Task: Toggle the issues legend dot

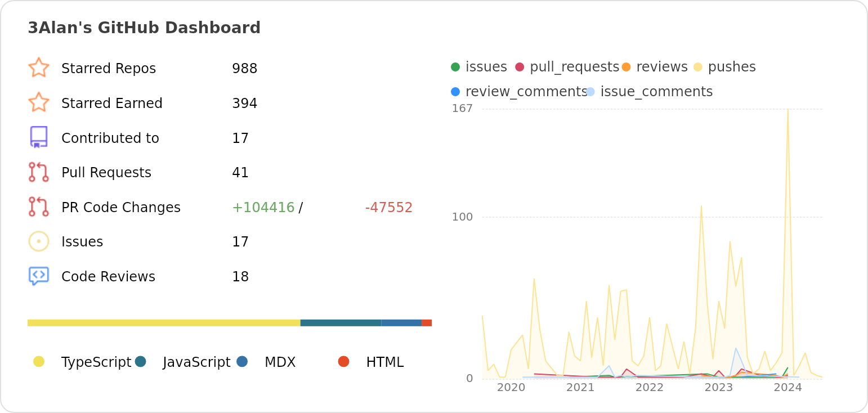Action: [455, 67]
